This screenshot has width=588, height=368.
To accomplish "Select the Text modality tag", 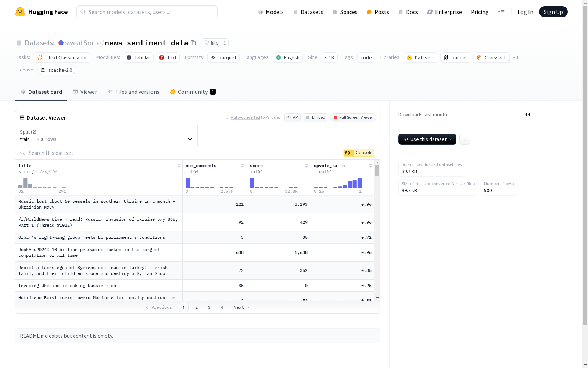I will [x=168, y=57].
